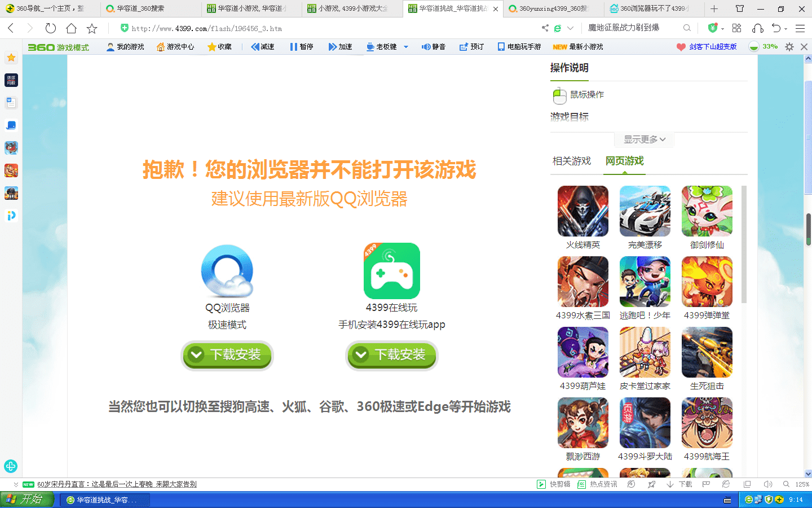Screen dimensions: 812x508
Task: Open the extensions grid icon
Action: click(736, 28)
